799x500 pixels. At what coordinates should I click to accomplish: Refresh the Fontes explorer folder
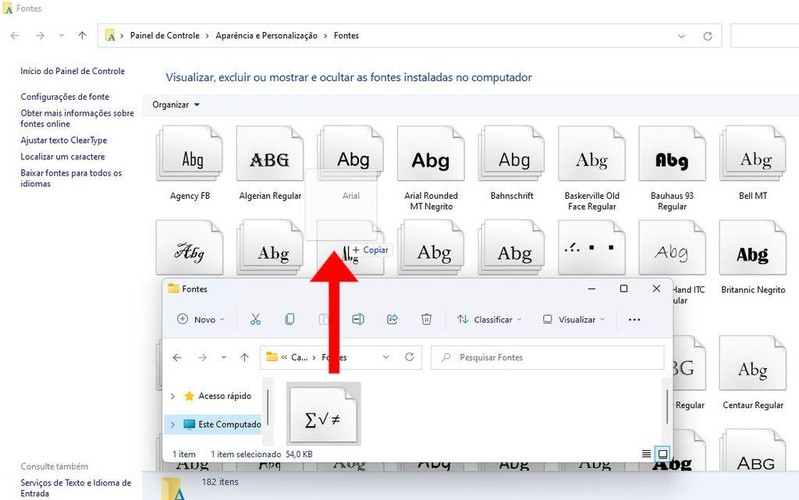pos(409,357)
